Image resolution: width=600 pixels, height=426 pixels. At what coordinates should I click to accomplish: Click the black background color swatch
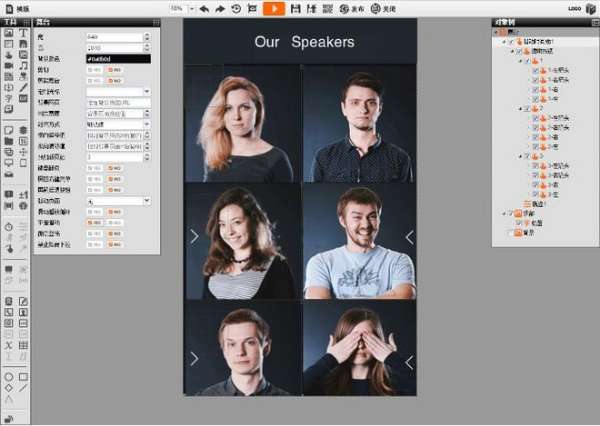[119, 59]
